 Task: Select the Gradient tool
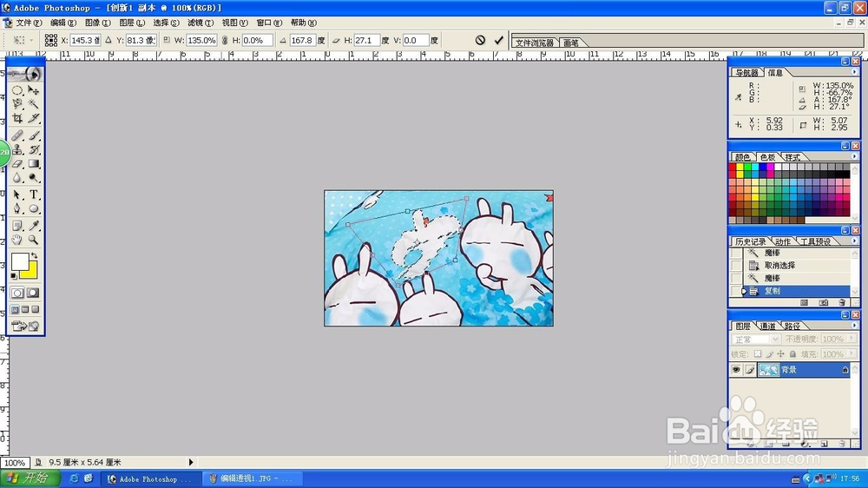pos(34,163)
